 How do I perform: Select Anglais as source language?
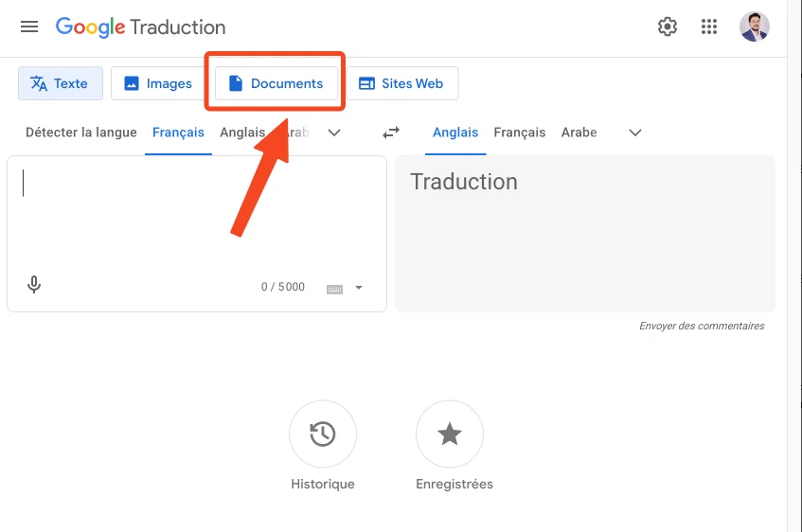pyautogui.click(x=242, y=133)
